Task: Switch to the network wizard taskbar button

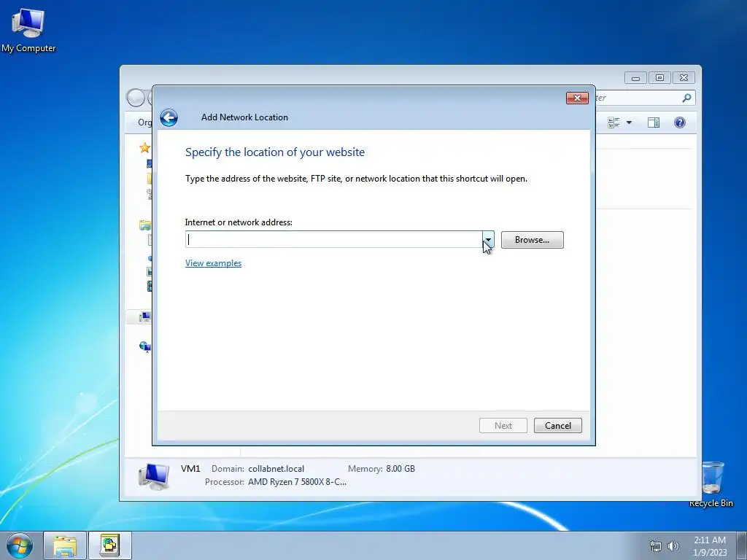Action: tap(109, 545)
